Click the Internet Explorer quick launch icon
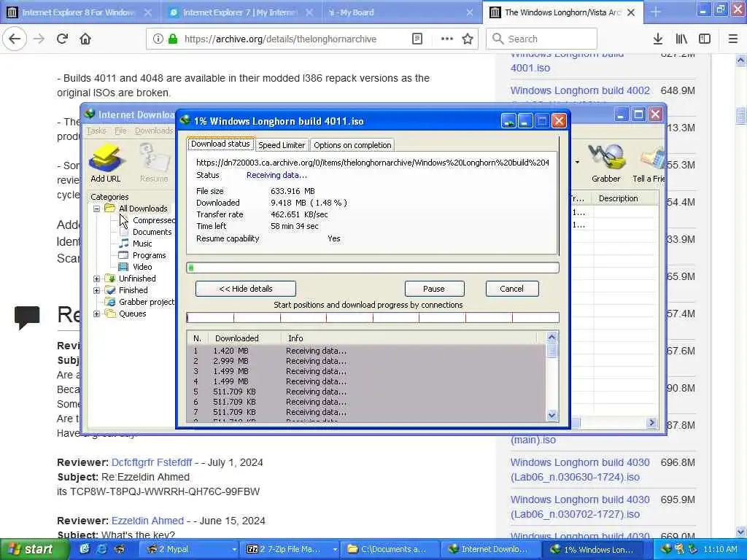747x560 pixels. point(101,549)
